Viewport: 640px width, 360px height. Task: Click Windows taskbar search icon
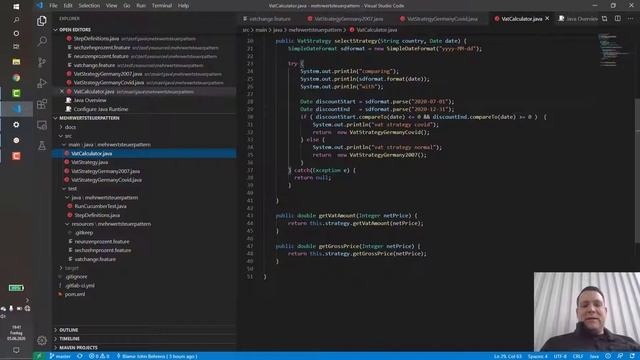pyautogui.click(x=16, y=20)
